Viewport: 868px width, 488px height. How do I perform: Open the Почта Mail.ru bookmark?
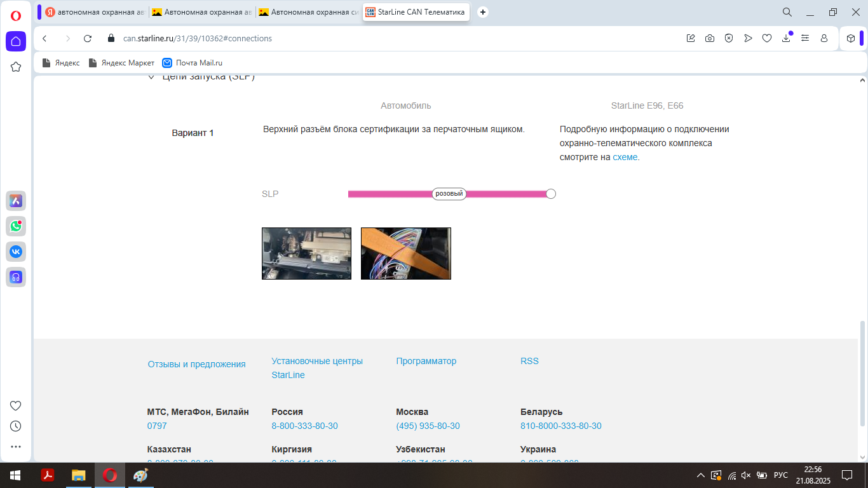click(x=193, y=63)
